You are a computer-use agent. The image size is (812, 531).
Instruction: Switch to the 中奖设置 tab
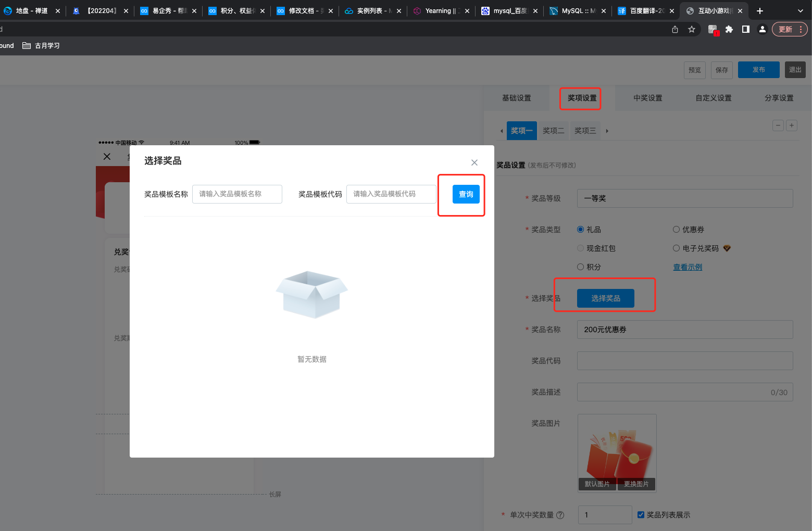coord(647,98)
